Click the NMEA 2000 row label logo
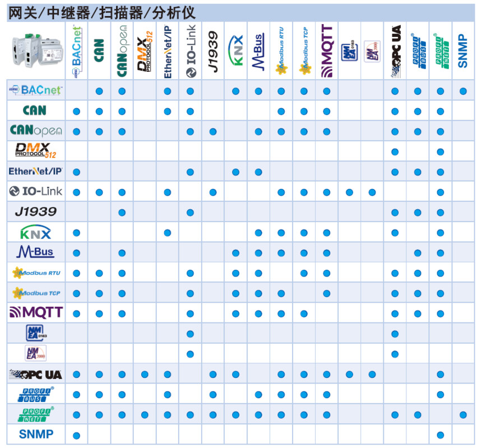This screenshot has height=448, width=482. tap(36, 353)
